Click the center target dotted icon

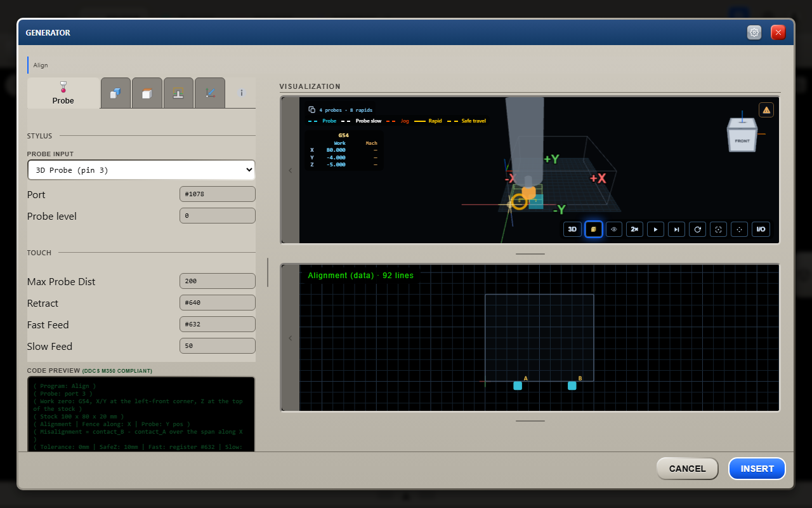point(740,229)
